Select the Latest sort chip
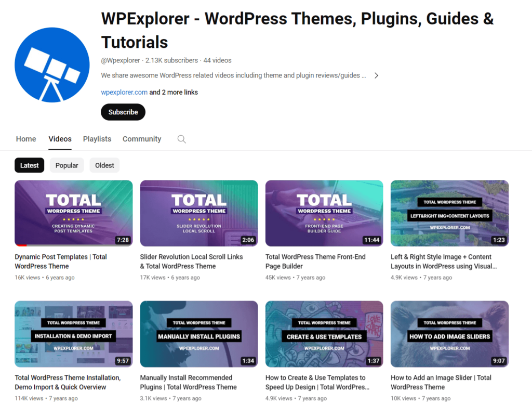The image size is (532, 417). point(29,165)
